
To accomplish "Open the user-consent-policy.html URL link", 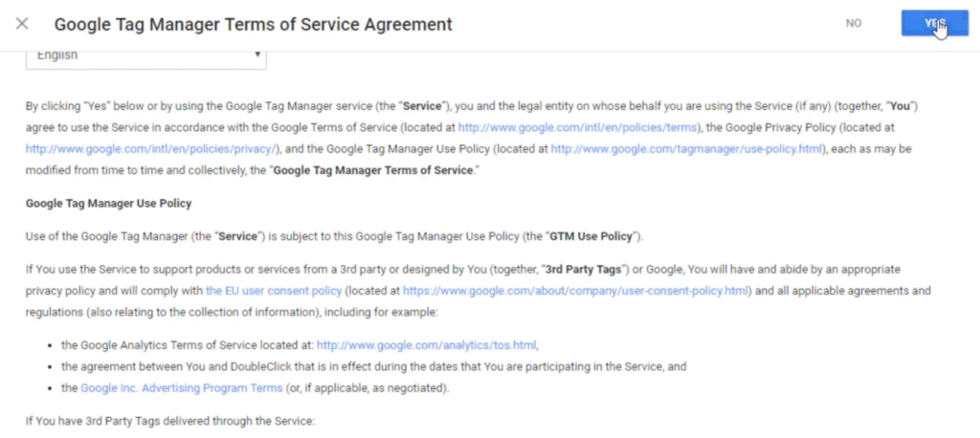I will (x=575, y=291).
